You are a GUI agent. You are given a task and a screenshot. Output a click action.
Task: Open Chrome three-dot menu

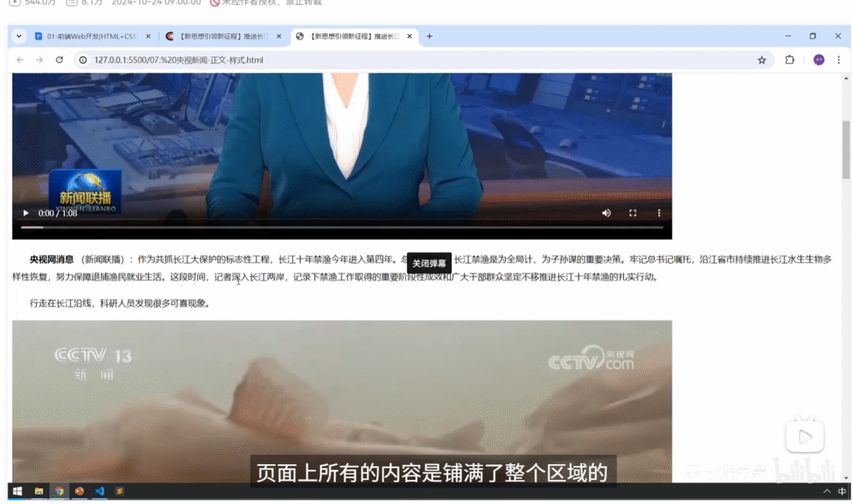coord(840,60)
